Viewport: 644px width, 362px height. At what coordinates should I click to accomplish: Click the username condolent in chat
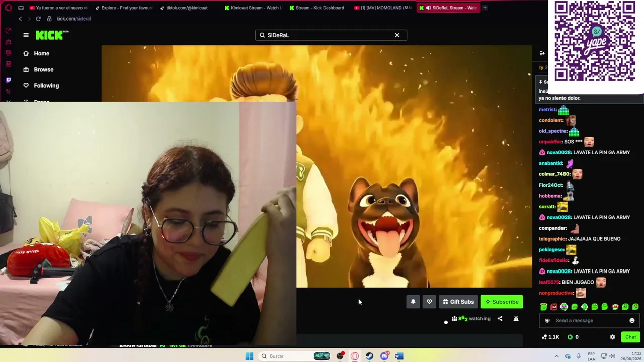tap(551, 120)
